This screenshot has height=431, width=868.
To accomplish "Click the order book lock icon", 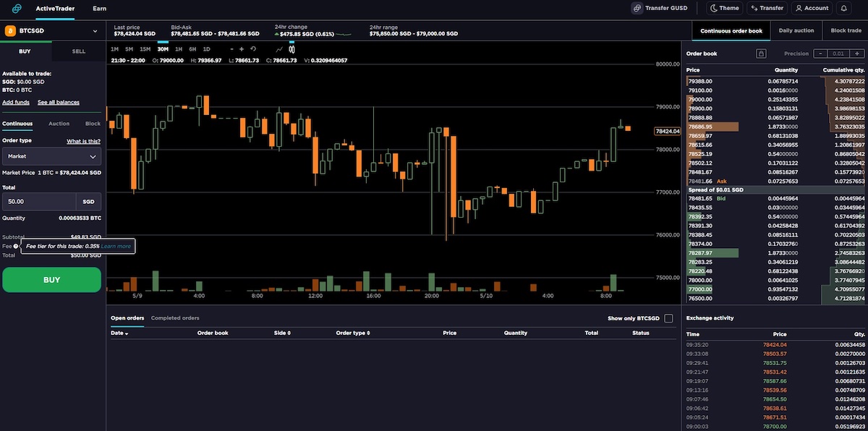I will click(x=761, y=54).
